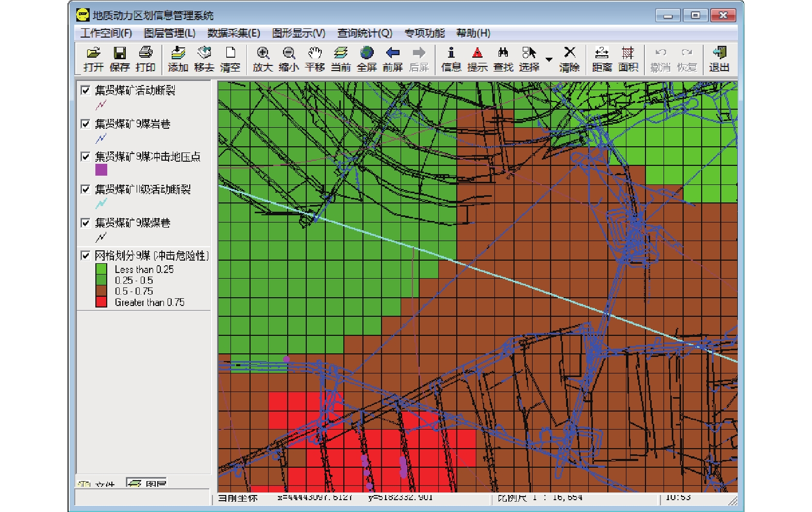Click the 全屏 (Full extent) globe icon
This screenshot has height=512, width=812.
(367, 59)
